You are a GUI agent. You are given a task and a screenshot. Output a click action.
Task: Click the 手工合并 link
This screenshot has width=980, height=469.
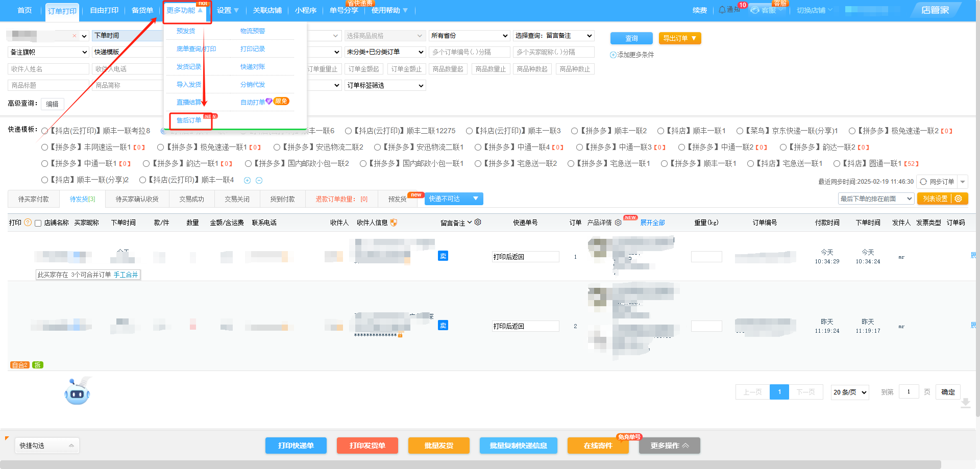(126, 275)
